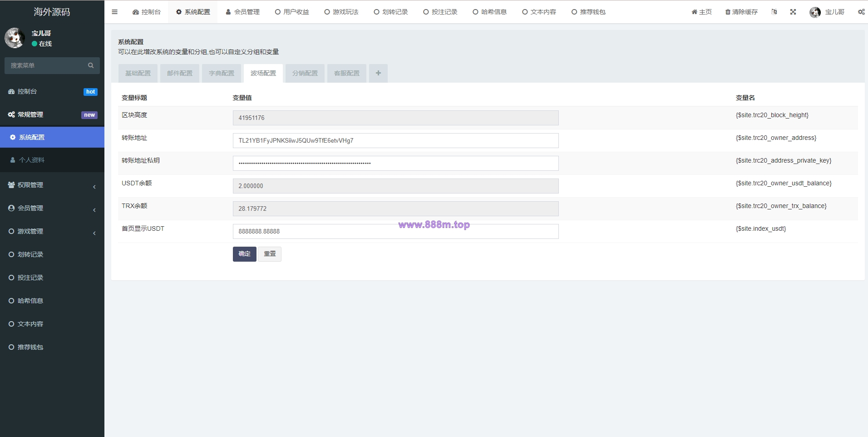
Task: Click the 区块高度 value field
Action: 395,118
